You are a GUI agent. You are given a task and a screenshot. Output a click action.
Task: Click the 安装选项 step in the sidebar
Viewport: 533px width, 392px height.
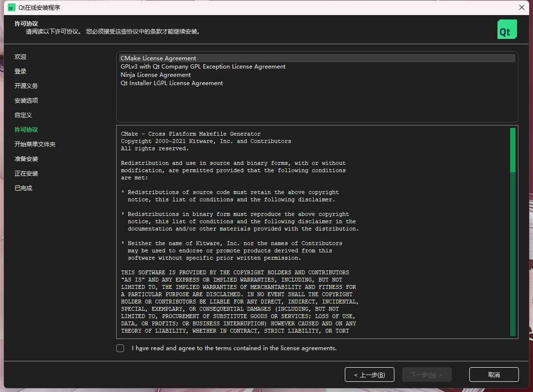click(26, 101)
